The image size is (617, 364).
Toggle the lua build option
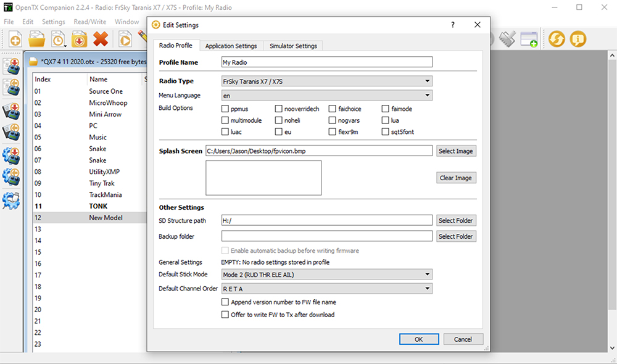tap(385, 120)
